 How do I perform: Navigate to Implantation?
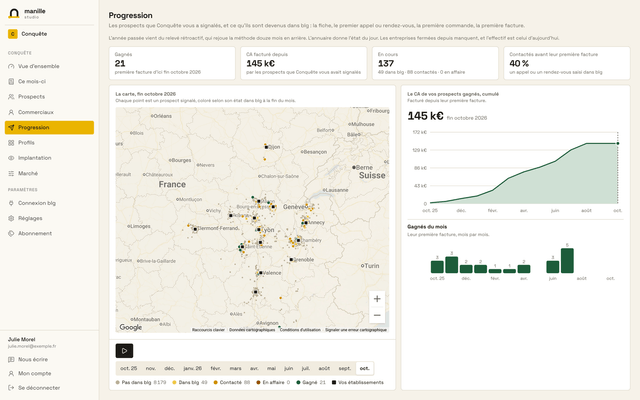[49, 158]
